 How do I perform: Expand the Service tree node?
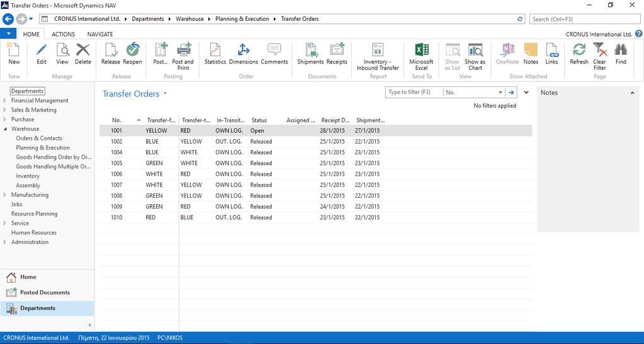coord(5,223)
